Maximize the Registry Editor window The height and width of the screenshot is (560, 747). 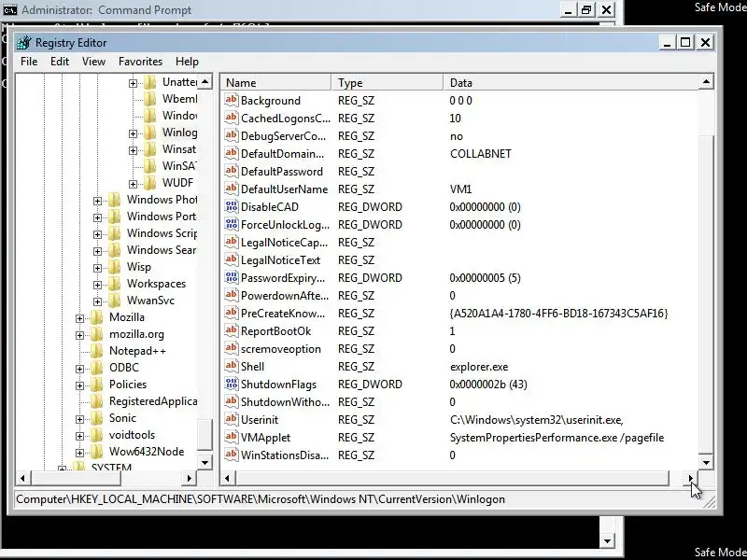(685, 42)
